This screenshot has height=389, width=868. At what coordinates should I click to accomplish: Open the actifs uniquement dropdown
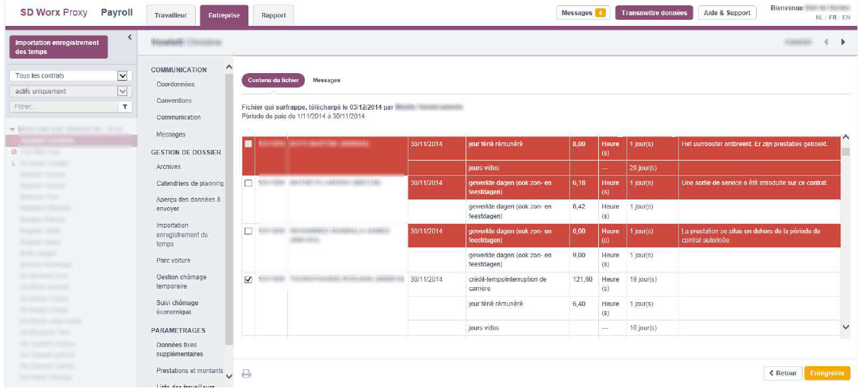[x=69, y=91]
